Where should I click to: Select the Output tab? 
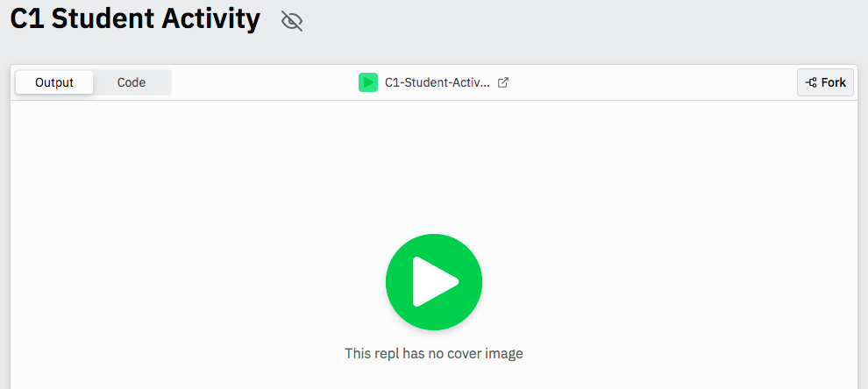54,82
